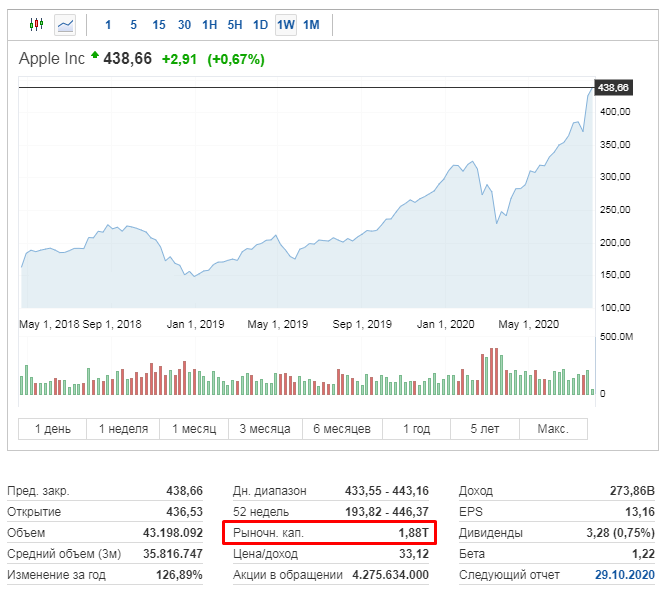This screenshot has width=666, height=590.
Task: Show the 6 месяцев range
Action: [342, 429]
